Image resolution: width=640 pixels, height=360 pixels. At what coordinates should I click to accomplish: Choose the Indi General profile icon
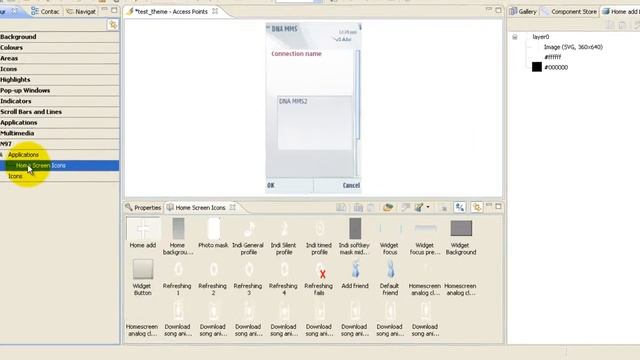(249, 229)
